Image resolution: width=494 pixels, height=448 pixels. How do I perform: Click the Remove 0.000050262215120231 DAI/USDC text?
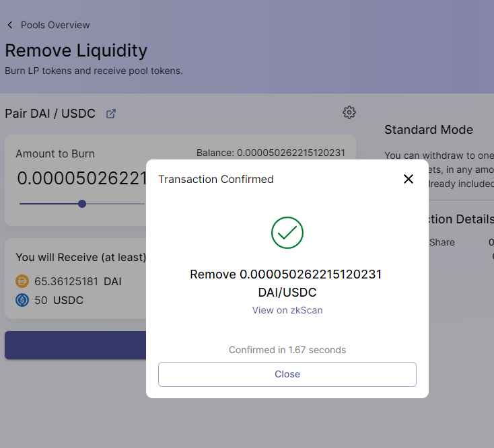[x=286, y=283]
